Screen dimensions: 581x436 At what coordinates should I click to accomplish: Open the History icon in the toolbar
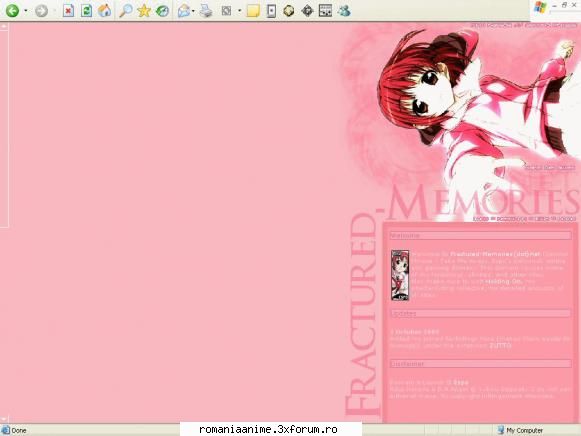coord(162,11)
